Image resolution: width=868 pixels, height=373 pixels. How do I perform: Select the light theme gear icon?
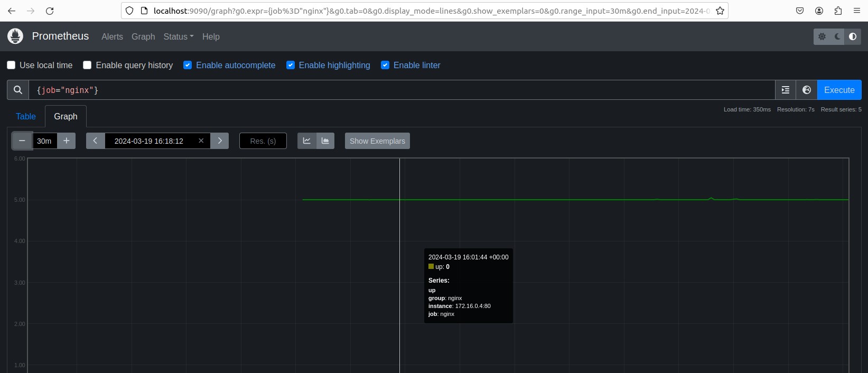[x=822, y=36]
